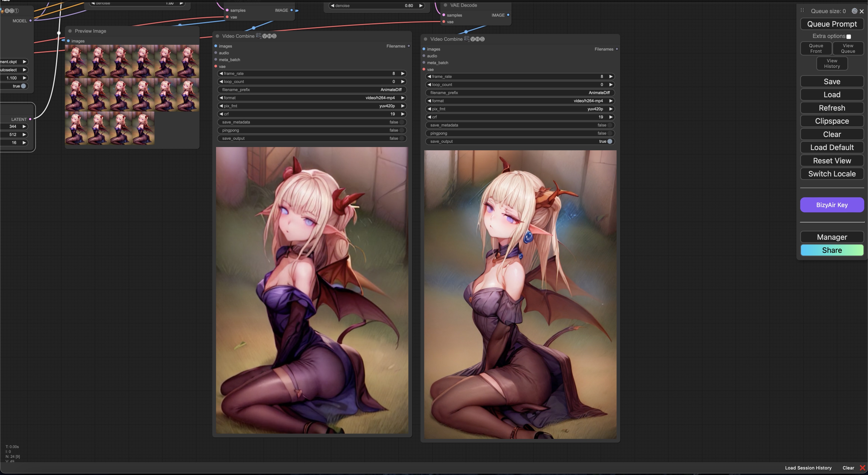
Task: Click meta_batch input port on right Video Combine
Action: 424,63
